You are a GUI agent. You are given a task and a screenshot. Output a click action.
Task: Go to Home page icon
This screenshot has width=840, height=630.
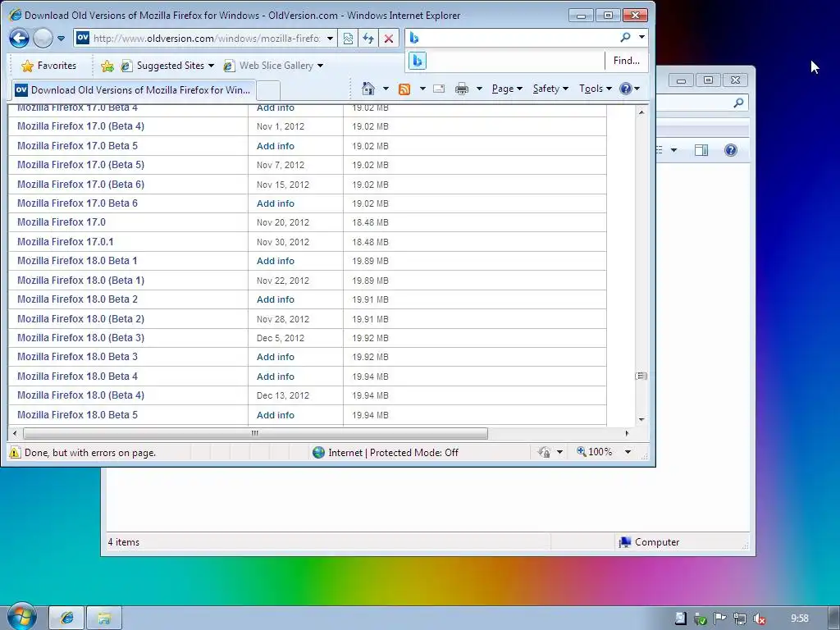point(368,89)
